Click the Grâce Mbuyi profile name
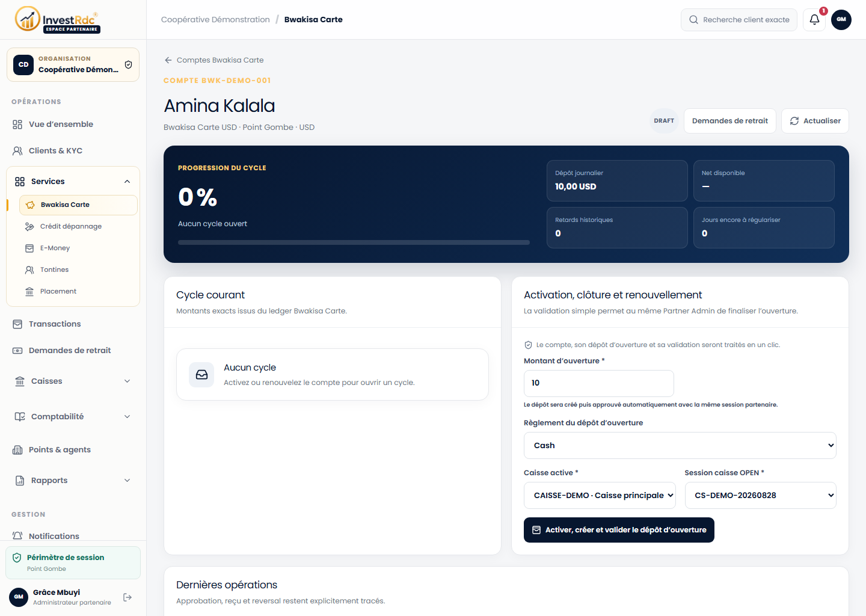 [x=57, y=593]
